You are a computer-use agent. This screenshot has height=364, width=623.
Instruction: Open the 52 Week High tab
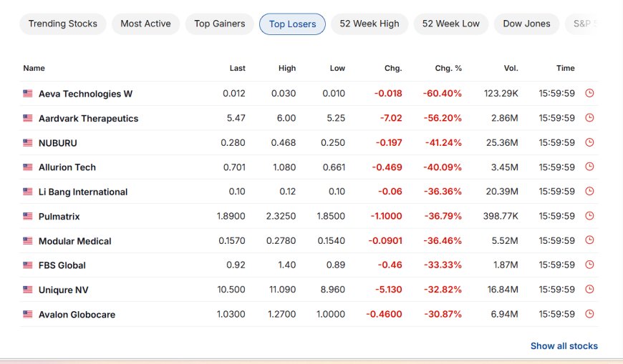click(x=370, y=24)
